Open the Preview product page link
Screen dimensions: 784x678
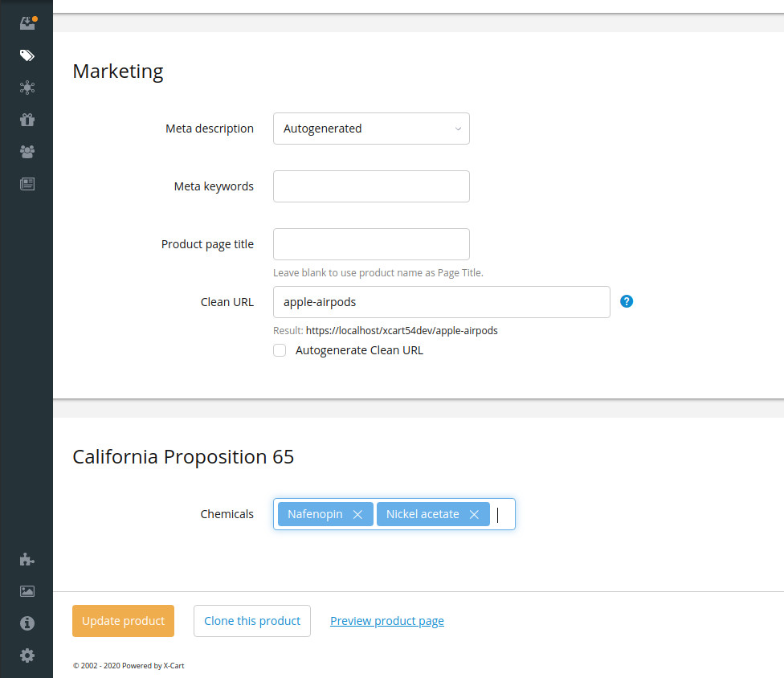386,621
